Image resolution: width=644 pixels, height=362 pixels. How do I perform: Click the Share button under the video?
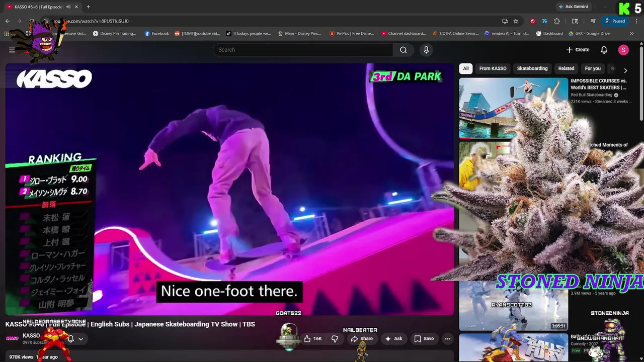tap(362, 339)
